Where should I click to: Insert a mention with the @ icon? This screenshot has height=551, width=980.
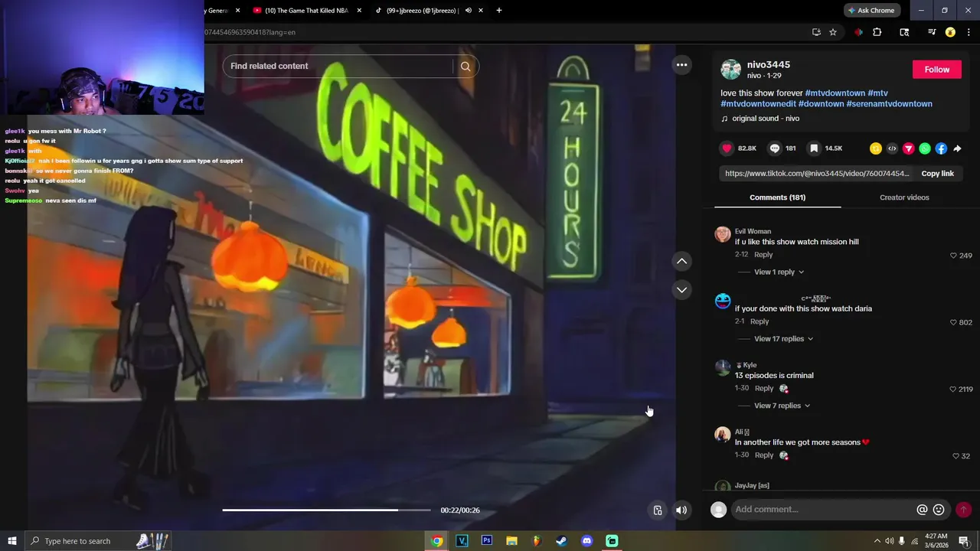(922, 510)
